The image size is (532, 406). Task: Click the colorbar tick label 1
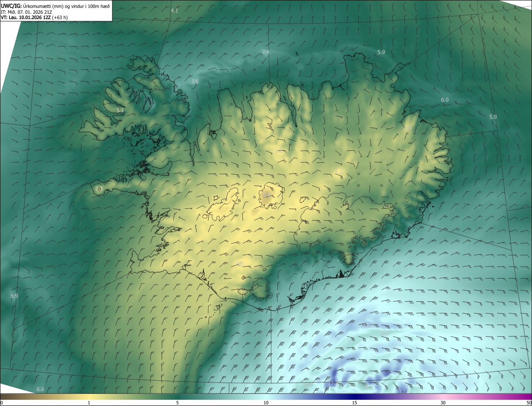pyautogui.click(x=89, y=403)
